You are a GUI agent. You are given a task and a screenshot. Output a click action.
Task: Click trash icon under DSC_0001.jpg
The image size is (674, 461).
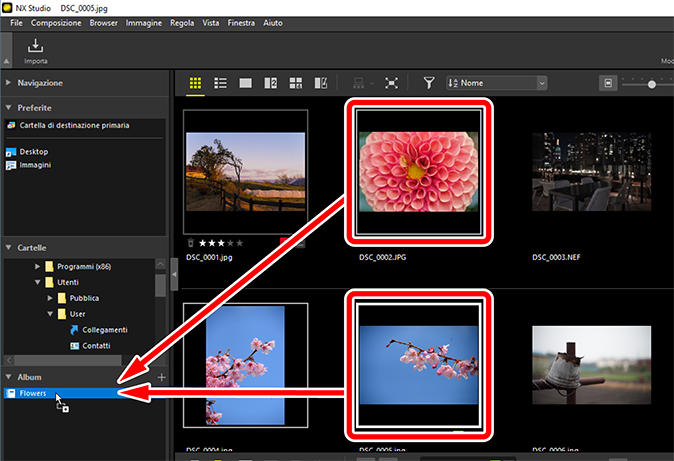[191, 243]
